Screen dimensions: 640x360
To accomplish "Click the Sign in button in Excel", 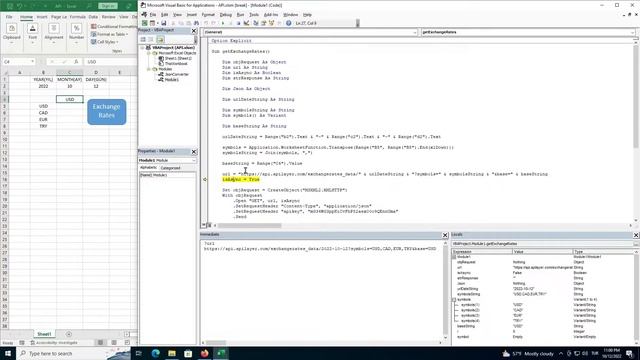I will point(108,6).
